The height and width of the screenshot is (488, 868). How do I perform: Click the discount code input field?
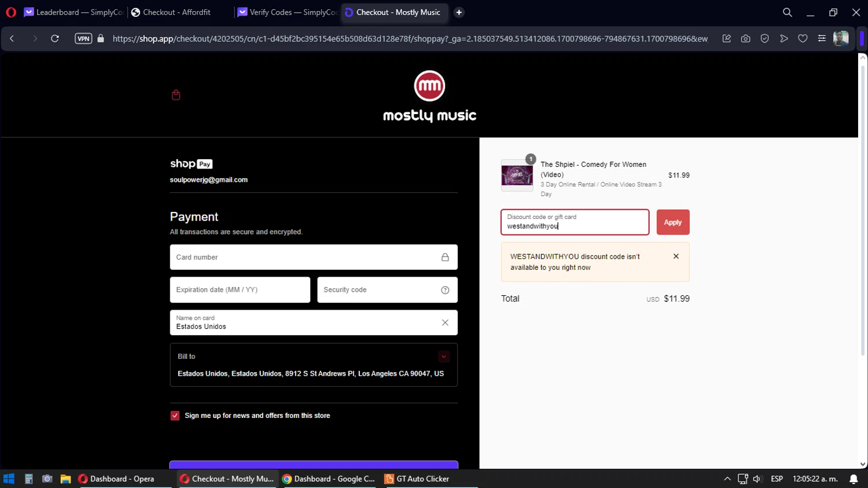[x=575, y=222]
